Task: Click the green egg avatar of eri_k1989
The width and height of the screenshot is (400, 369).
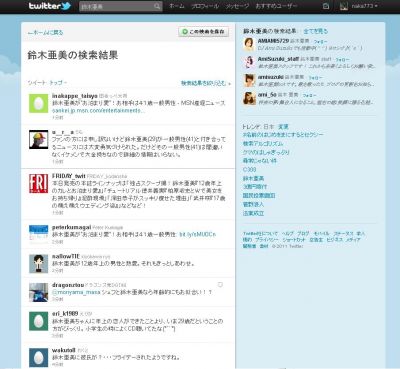Action: [38, 321]
